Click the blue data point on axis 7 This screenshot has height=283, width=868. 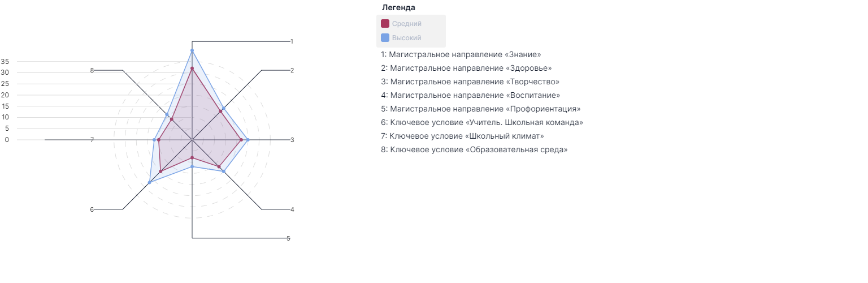click(x=154, y=140)
